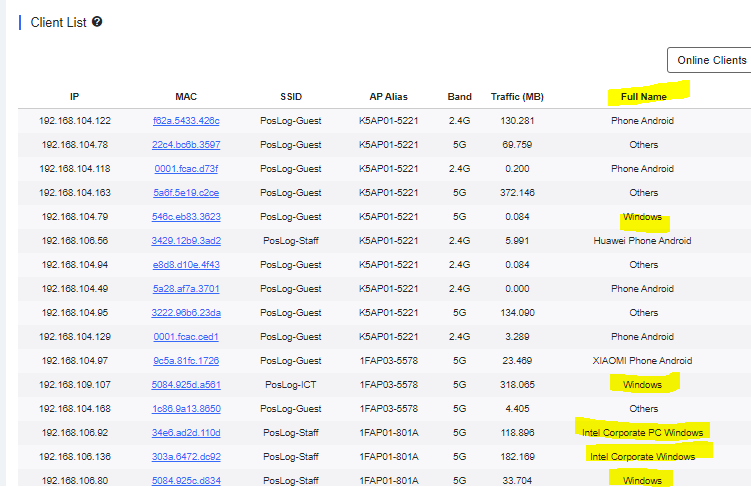Click traffic value 23.469
Viewport: 751px width, 487px height.
[517, 361]
